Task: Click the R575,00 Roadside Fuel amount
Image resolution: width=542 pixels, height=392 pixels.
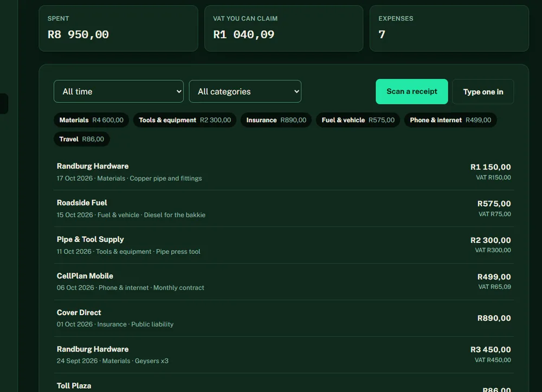Action: (494, 204)
